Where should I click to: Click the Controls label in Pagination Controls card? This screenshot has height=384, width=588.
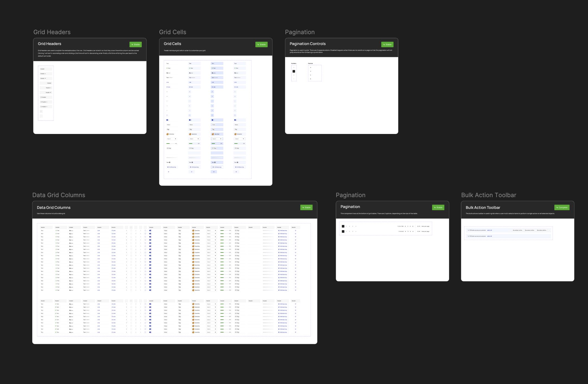pos(311,63)
